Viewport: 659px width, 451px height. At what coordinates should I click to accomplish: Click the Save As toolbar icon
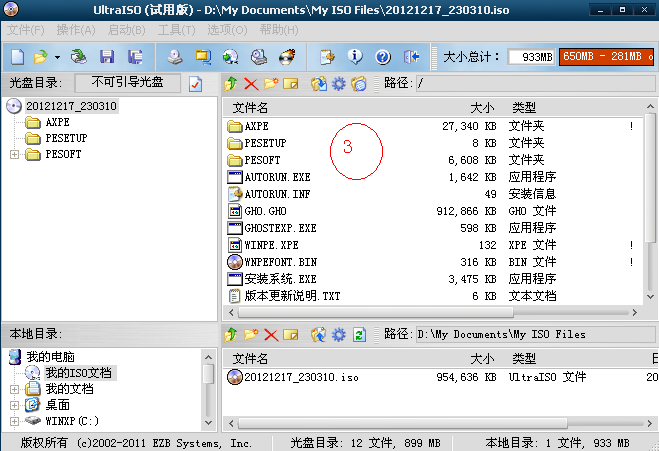[135, 57]
